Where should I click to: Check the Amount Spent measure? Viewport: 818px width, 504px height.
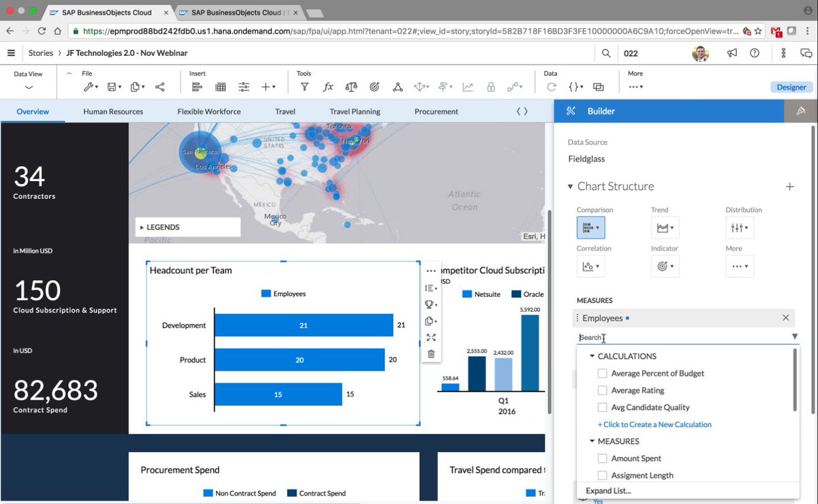(x=602, y=458)
